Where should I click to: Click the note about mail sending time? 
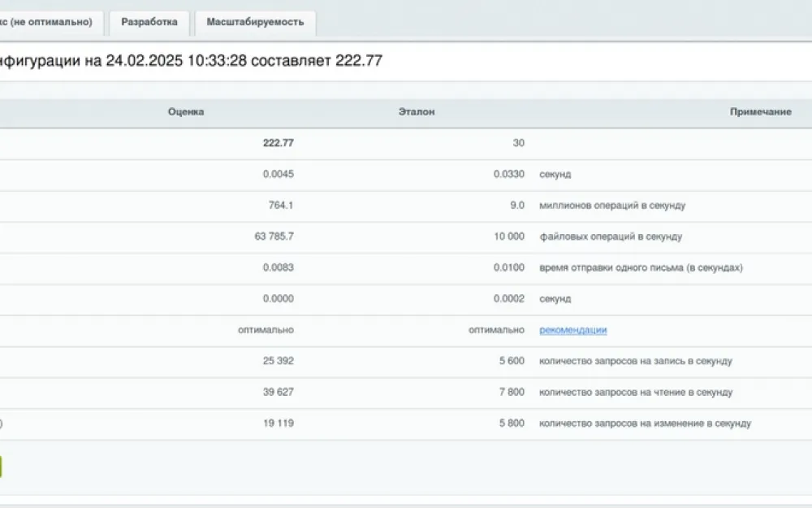tap(641, 267)
